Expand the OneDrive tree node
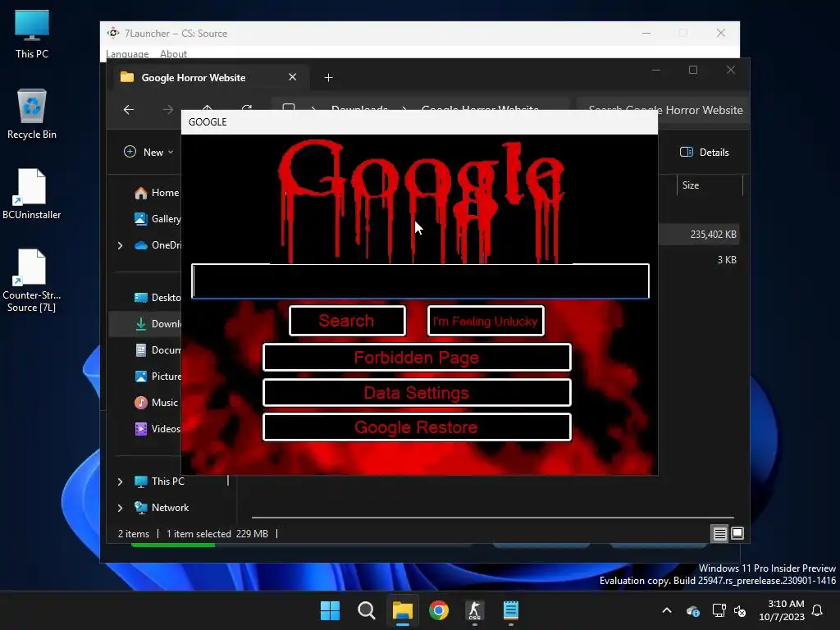 [120, 245]
